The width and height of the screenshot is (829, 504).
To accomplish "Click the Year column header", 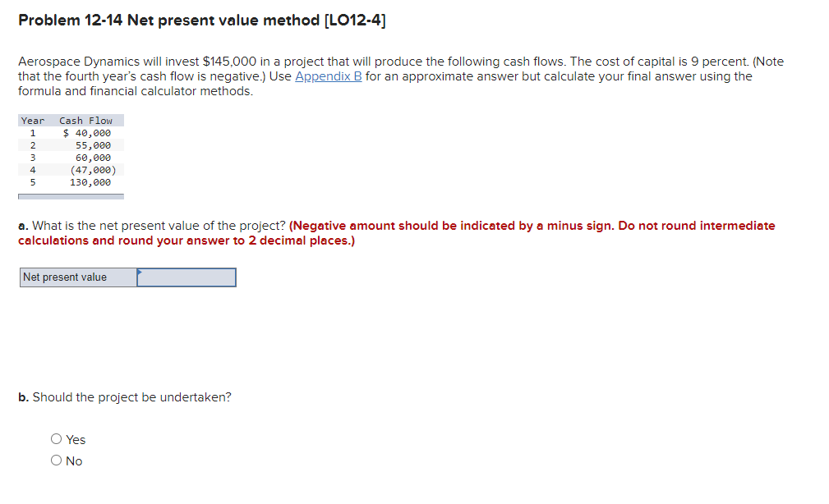I will click(32, 120).
